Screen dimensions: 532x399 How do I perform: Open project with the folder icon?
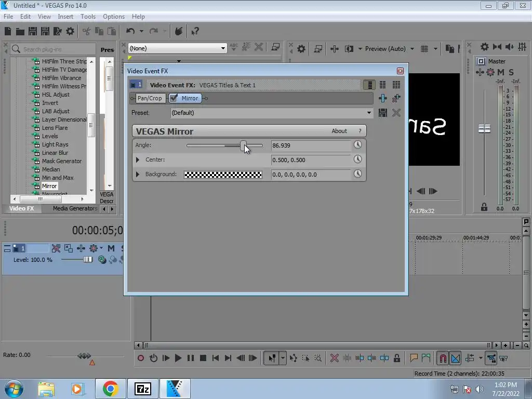[x=20, y=32]
